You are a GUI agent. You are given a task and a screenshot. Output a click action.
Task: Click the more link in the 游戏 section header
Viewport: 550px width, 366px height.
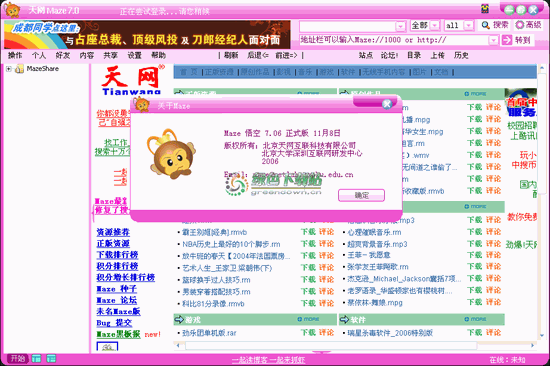[308, 319]
